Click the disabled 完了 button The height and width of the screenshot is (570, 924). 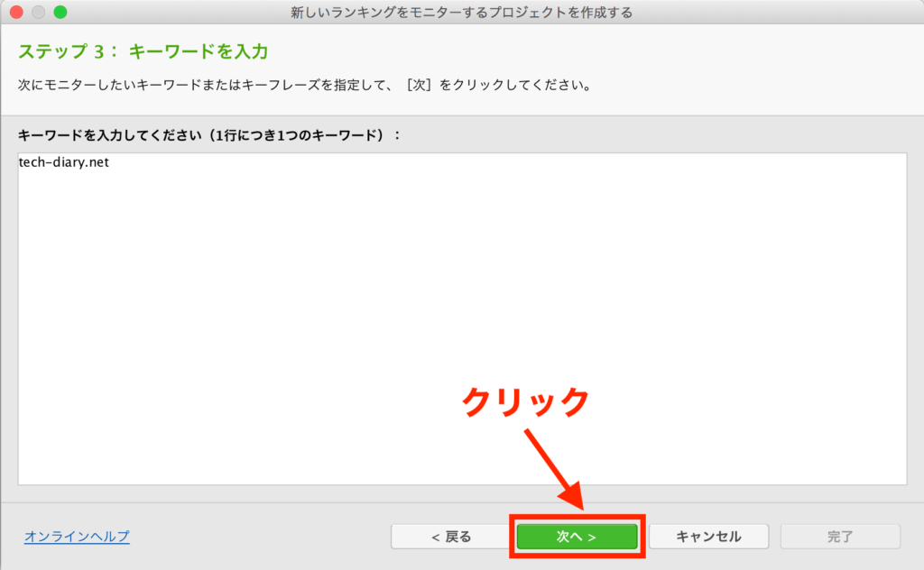[x=840, y=537]
